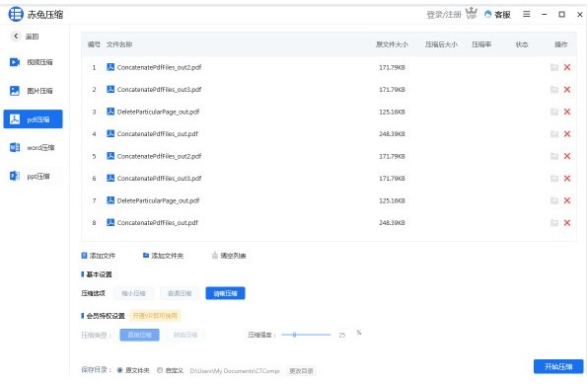Open output folder for row 7
Screen dimensions: 588x385
pyautogui.click(x=554, y=200)
